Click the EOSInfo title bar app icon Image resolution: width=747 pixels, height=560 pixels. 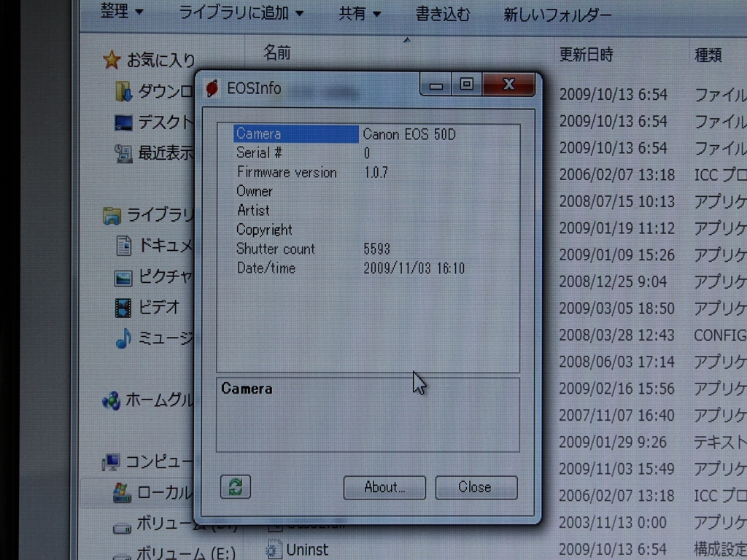tap(212, 88)
